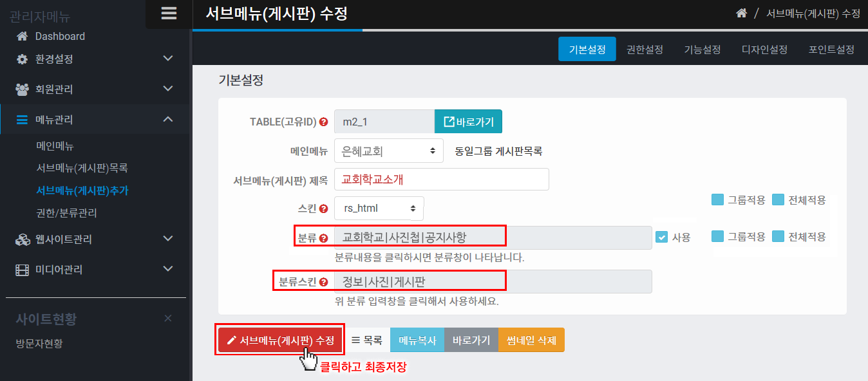Close the 사이트현황 sidebar section
The height and width of the screenshot is (381, 868).
point(168,319)
